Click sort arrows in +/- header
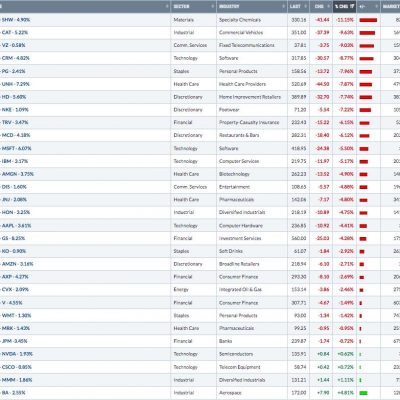This screenshot has width=400, height=400. pos(376,6)
